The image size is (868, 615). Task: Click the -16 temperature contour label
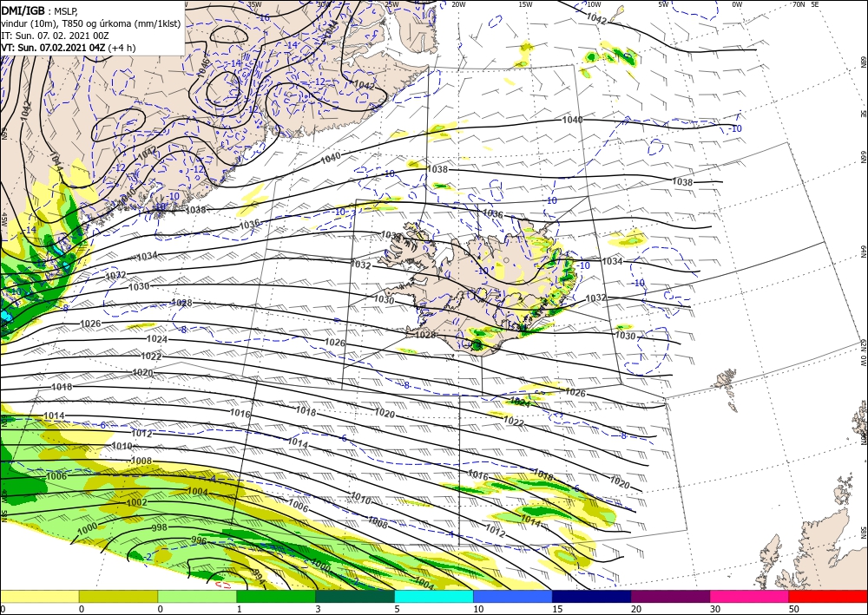tap(264, 17)
